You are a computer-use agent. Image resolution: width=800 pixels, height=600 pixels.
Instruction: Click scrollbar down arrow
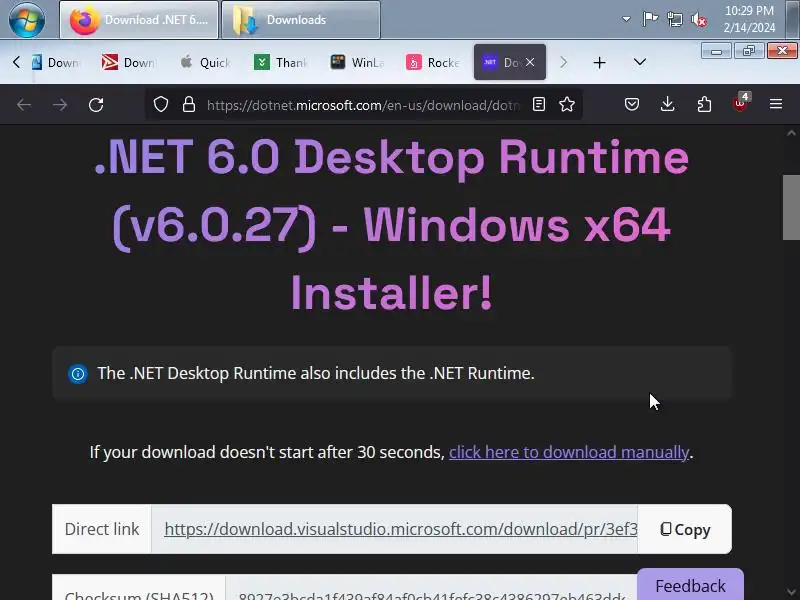791,591
